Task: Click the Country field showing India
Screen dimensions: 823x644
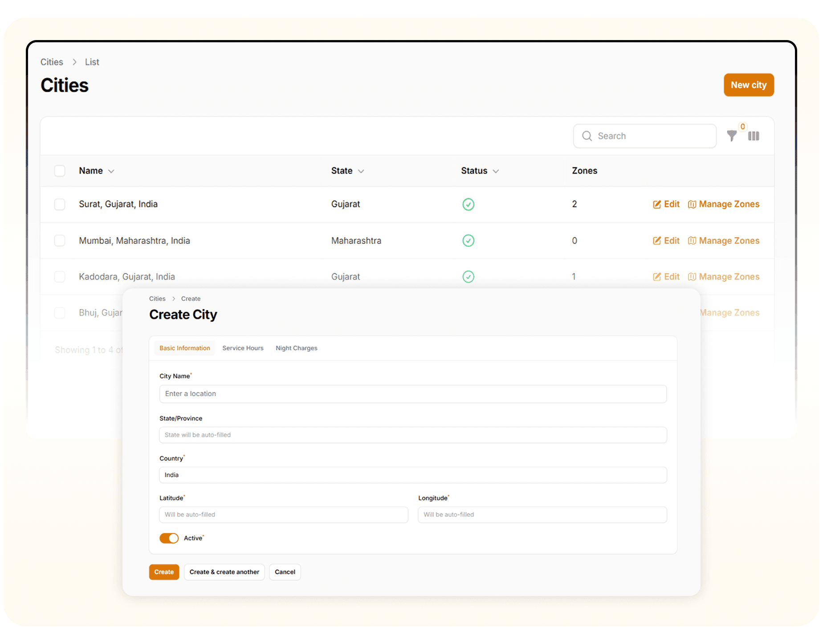Action: pyautogui.click(x=413, y=475)
